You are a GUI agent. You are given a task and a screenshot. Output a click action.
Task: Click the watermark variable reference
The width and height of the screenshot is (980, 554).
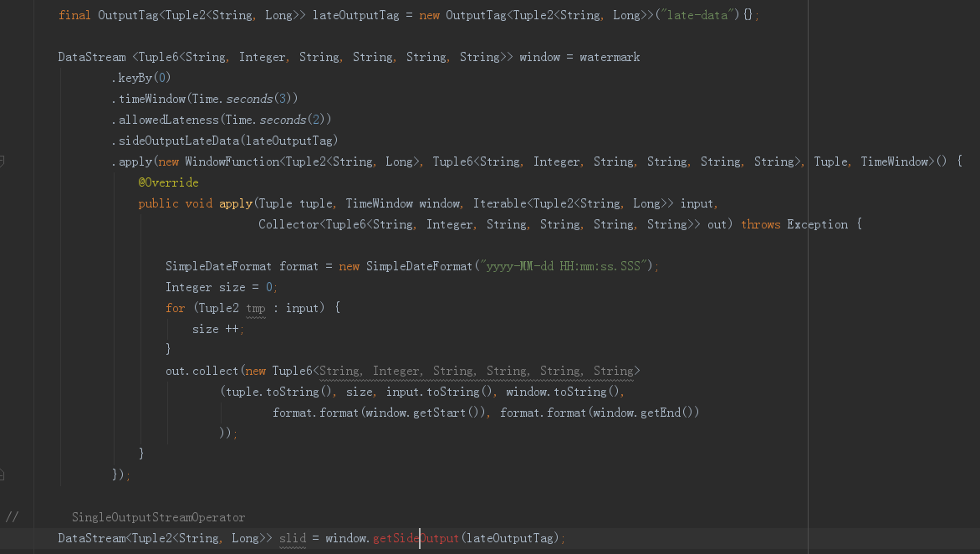[610, 57]
